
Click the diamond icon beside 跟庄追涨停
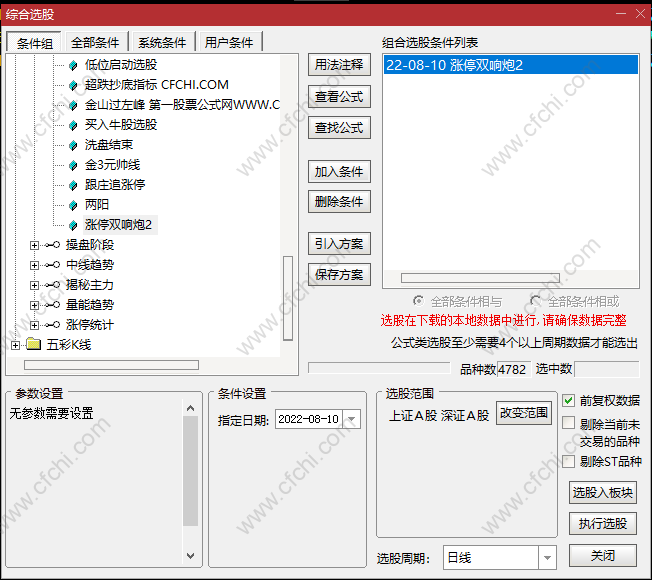point(73,185)
